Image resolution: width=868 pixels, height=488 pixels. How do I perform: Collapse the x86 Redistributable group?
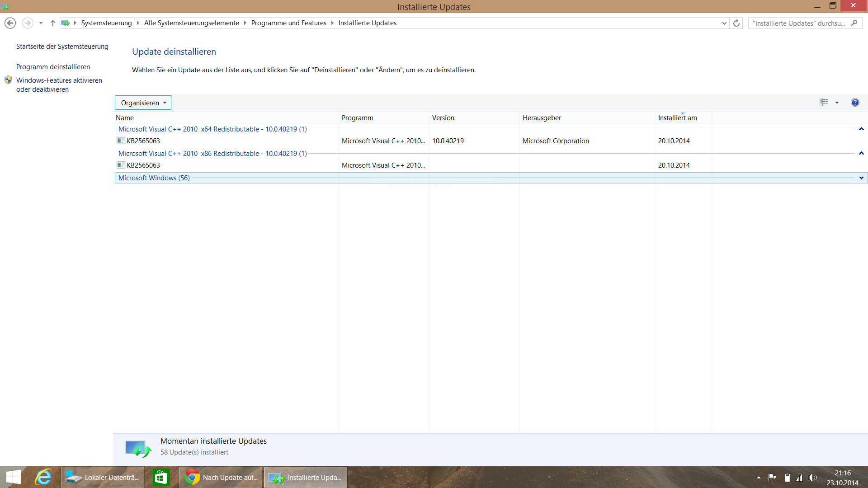point(861,154)
